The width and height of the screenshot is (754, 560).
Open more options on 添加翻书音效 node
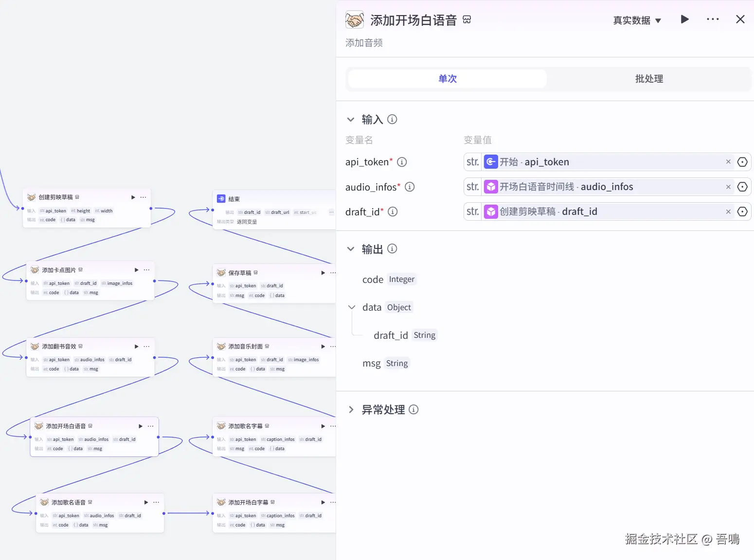click(x=146, y=347)
